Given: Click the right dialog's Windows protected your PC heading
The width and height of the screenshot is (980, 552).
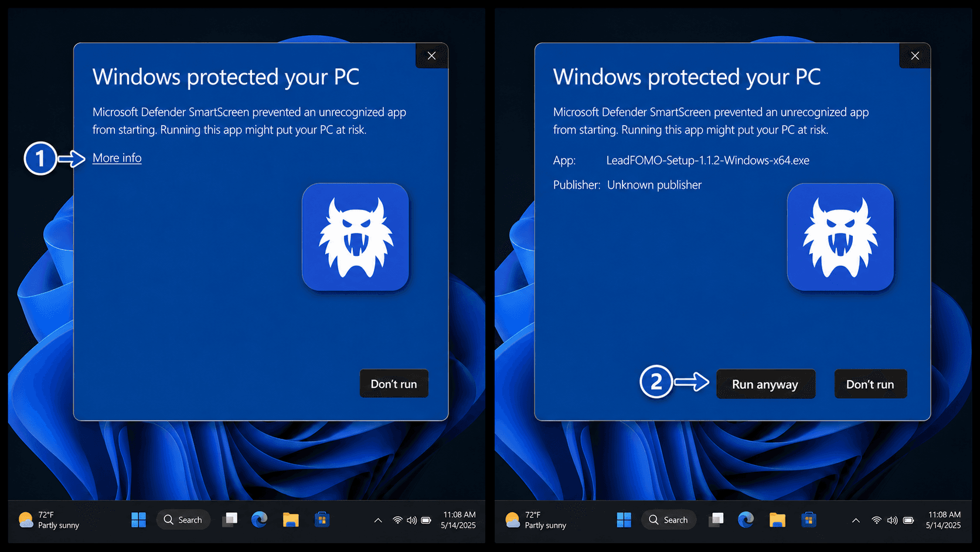Looking at the screenshot, I should pyautogui.click(x=687, y=77).
